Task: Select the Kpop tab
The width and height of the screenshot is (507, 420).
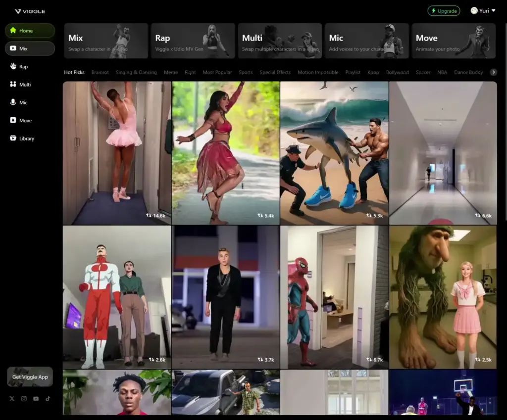Action: tap(373, 72)
